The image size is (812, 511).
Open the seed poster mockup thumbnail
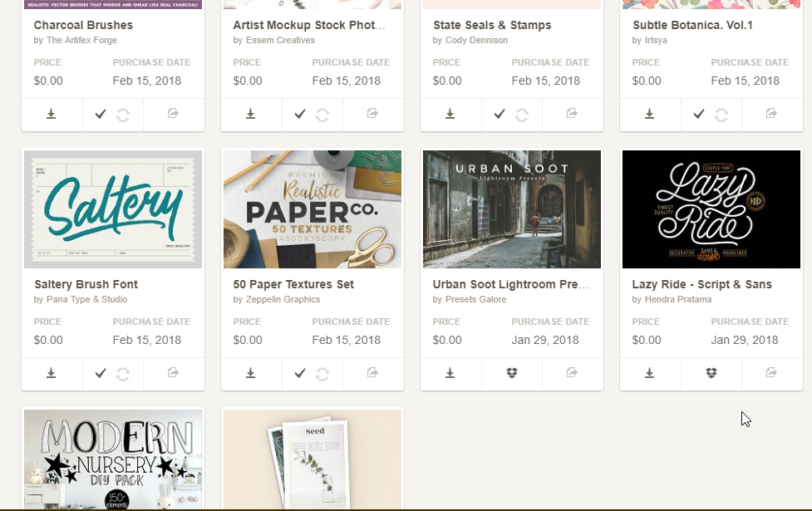tap(312, 459)
